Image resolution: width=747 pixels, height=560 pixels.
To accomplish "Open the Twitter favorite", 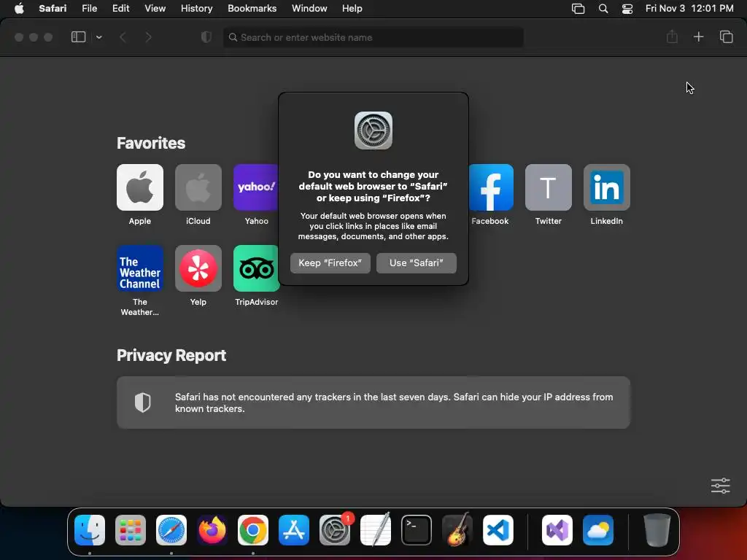I will (549, 187).
